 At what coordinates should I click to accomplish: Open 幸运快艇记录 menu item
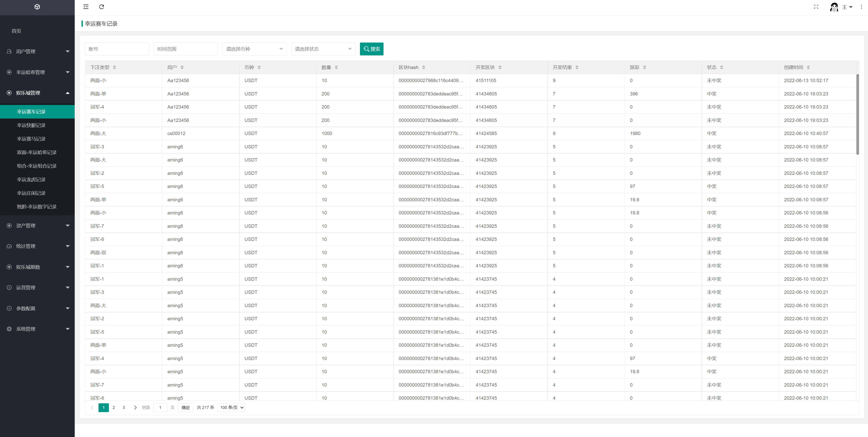(x=31, y=125)
